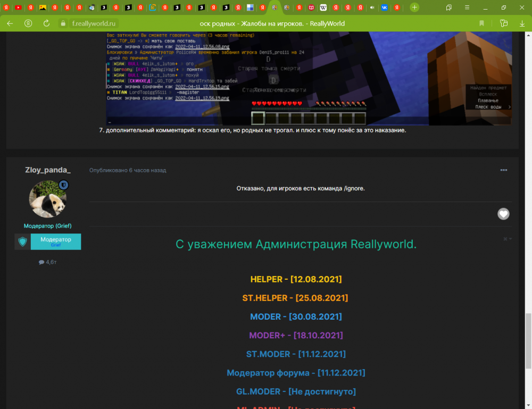The image size is (532, 409).
Task: React to the post with the heart
Action: click(503, 214)
